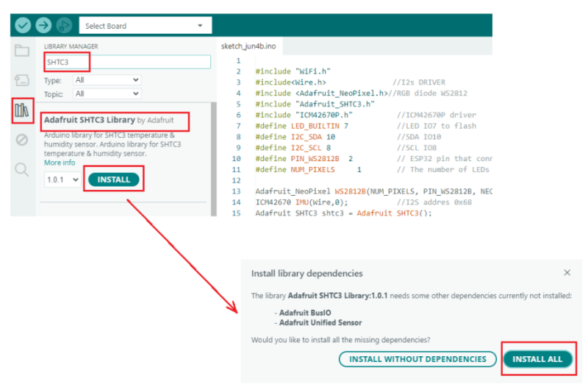The image size is (588, 390).
Task: Click the SHTC3 library search field
Action: 126,63
